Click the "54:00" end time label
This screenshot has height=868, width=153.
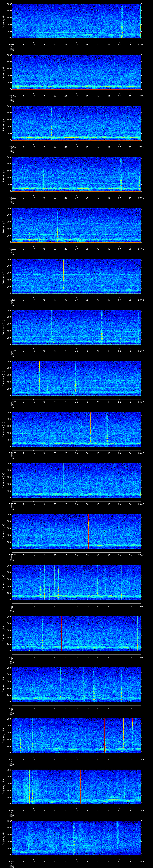click(141, 402)
